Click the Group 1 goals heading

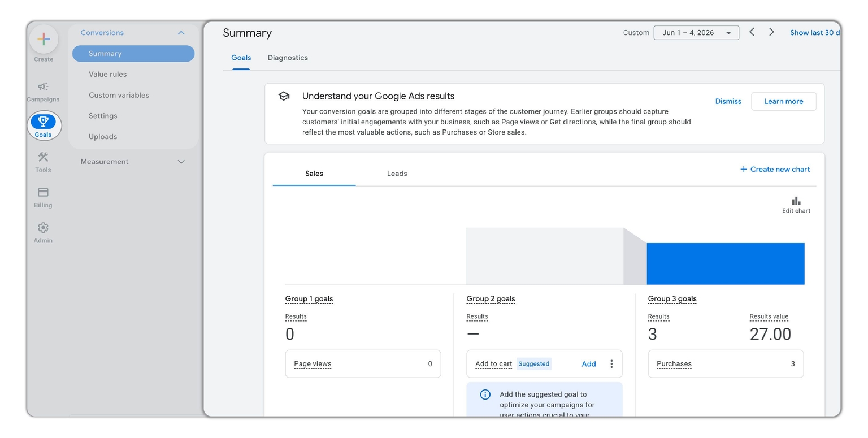click(309, 299)
